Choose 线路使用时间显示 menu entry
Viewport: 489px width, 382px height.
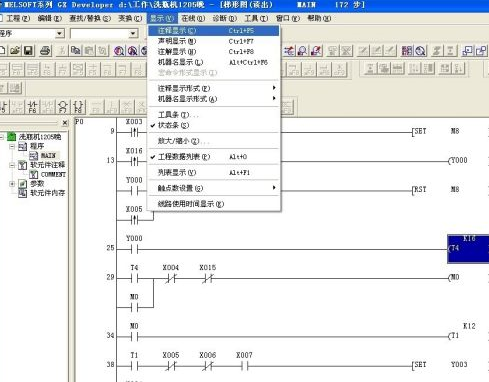(x=213, y=204)
